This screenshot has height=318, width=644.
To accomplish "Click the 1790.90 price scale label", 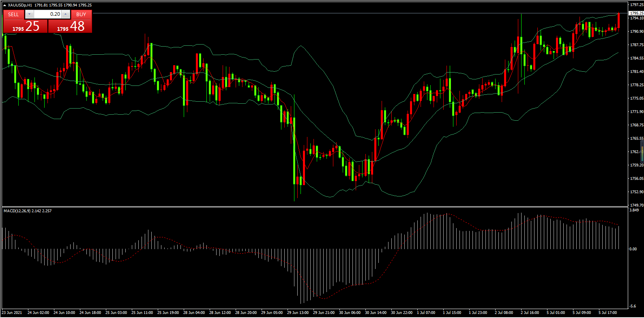I will coord(636,32).
